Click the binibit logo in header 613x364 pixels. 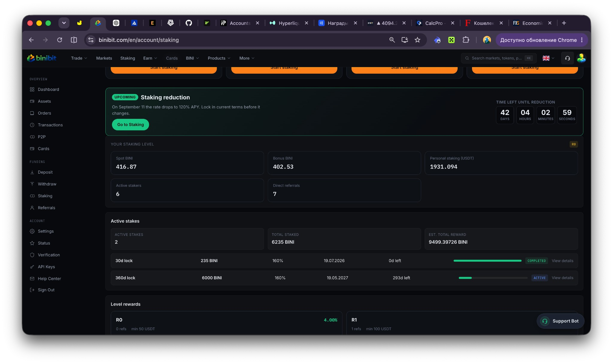click(42, 58)
